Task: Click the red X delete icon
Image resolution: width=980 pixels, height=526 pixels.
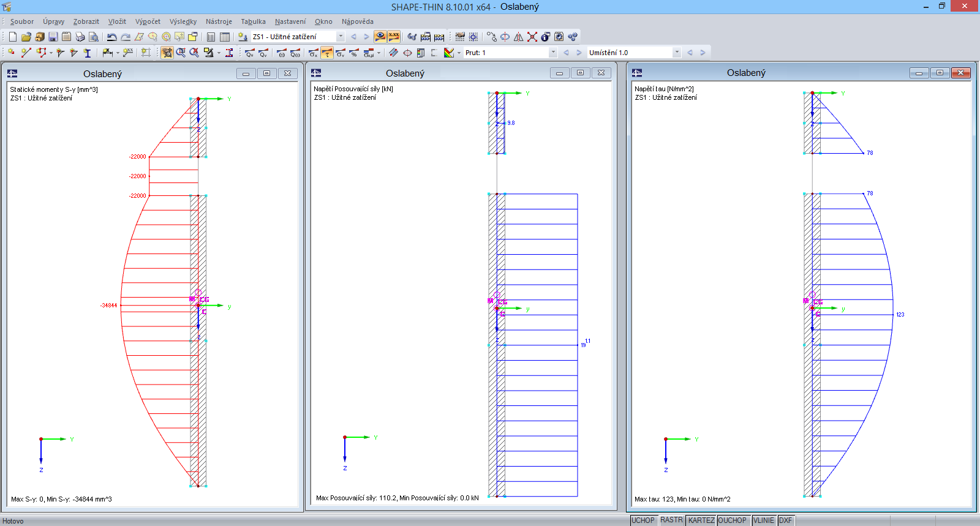Action: click(532, 37)
